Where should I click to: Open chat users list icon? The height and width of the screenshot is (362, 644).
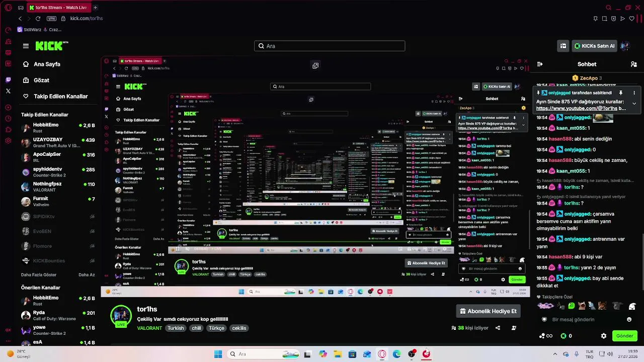click(x=634, y=64)
